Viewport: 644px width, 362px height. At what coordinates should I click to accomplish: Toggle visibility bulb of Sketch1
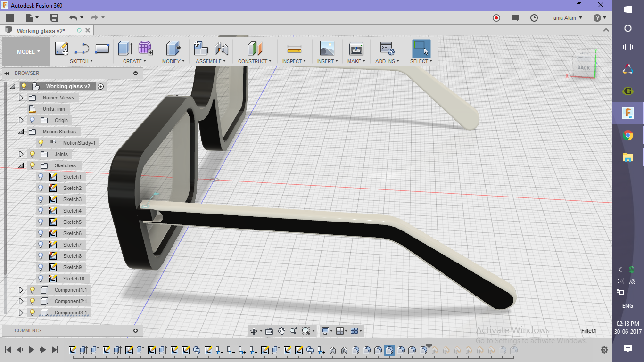41,177
